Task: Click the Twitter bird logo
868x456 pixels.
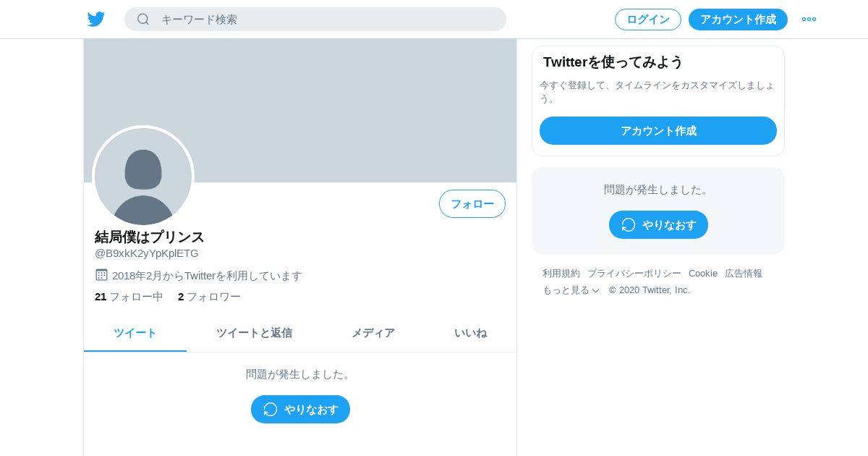Action: [x=95, y=19]
